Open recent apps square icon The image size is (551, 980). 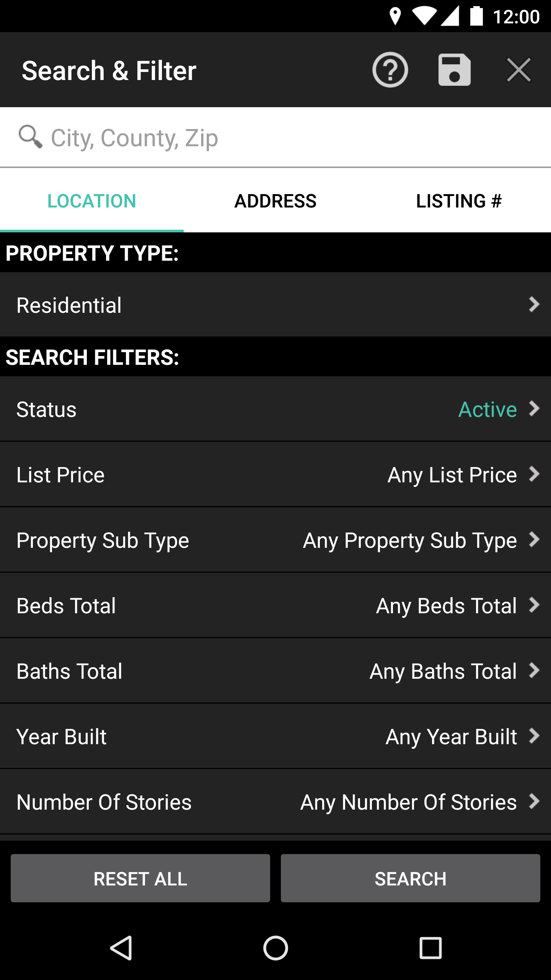coord(430,948)
